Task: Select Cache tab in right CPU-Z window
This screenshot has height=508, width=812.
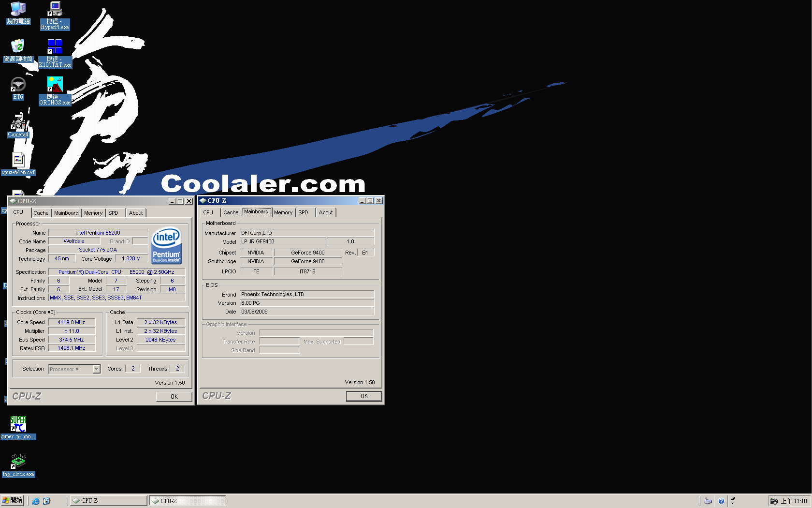Action: (231, 212)
